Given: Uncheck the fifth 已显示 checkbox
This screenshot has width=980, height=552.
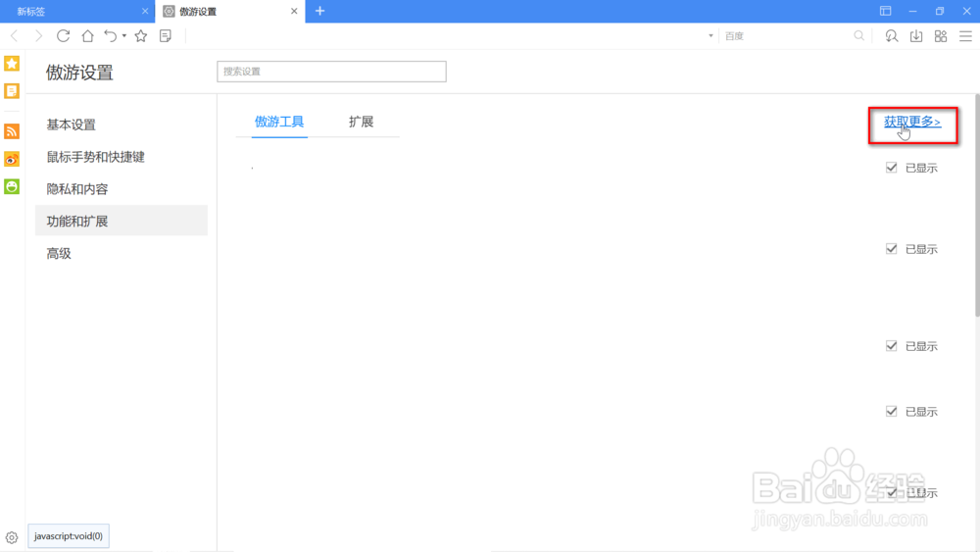Looking at the screenshot, I should [891, 492].
